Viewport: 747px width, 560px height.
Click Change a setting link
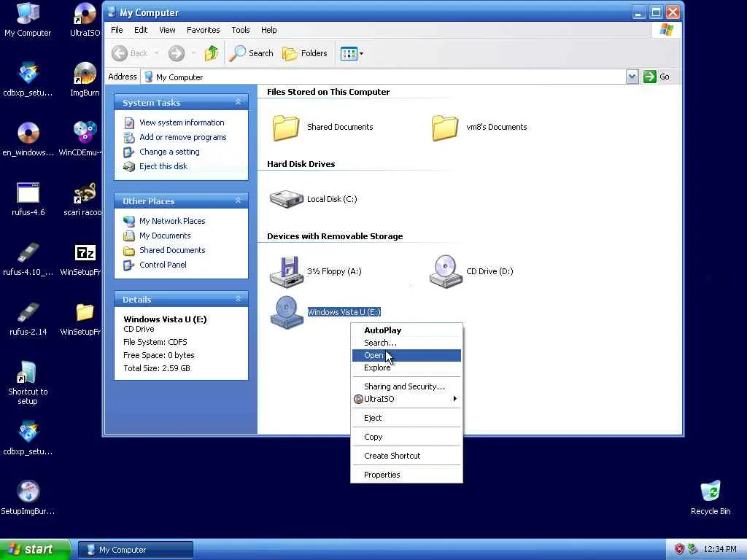click(x=169, y=152)
